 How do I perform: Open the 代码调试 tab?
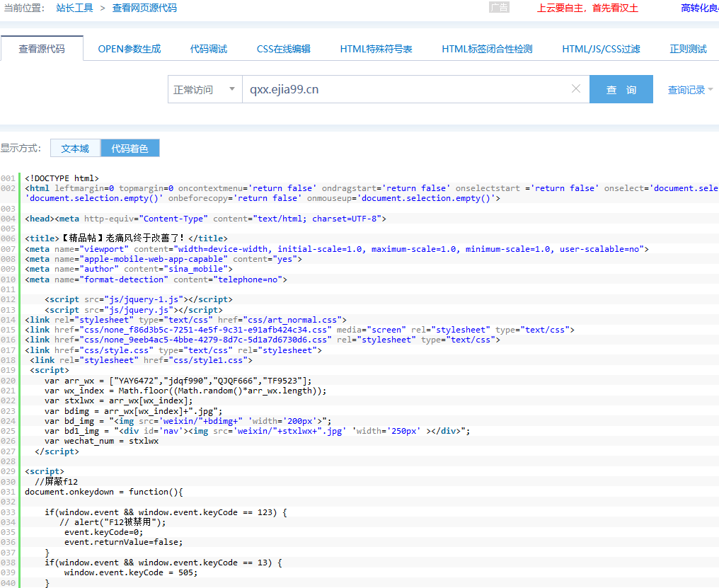pyautogui.click(x=209, y=49)
